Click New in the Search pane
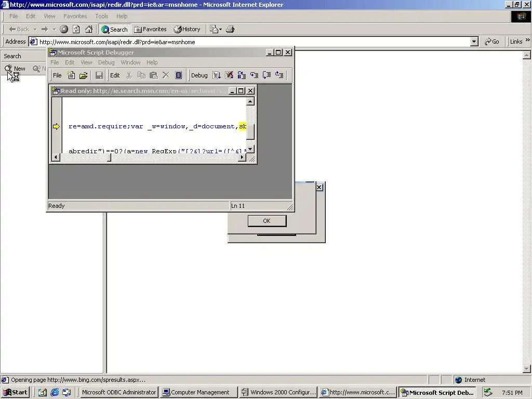The image size is (532, 399). [x=15, y=69]
